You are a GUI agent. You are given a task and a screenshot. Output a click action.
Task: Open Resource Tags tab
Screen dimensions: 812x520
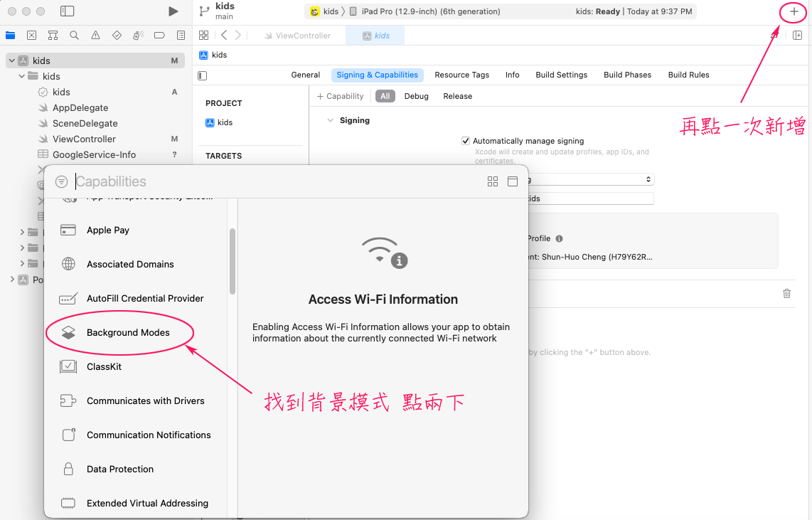click(462, 75)
